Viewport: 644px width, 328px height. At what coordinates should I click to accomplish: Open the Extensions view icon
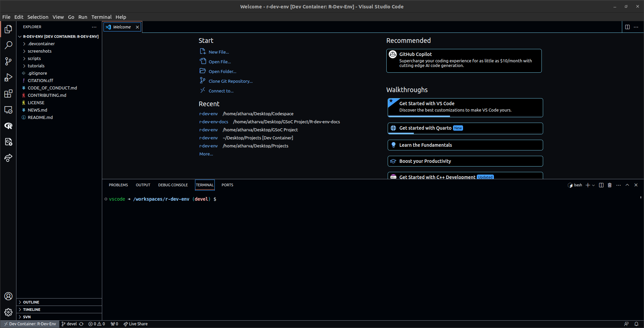tap(8, 93)
